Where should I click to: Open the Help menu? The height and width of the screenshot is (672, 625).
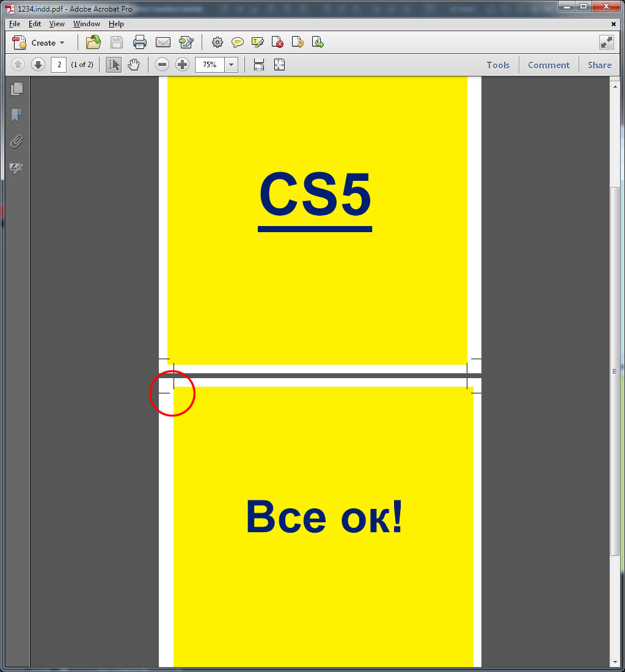(x=116, y=24)
